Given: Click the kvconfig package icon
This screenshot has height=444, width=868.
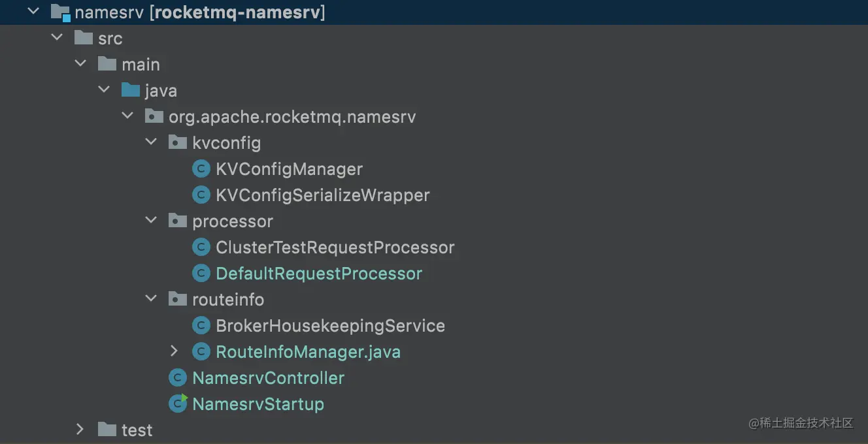Looking at the screenshot, I should 178,143.
